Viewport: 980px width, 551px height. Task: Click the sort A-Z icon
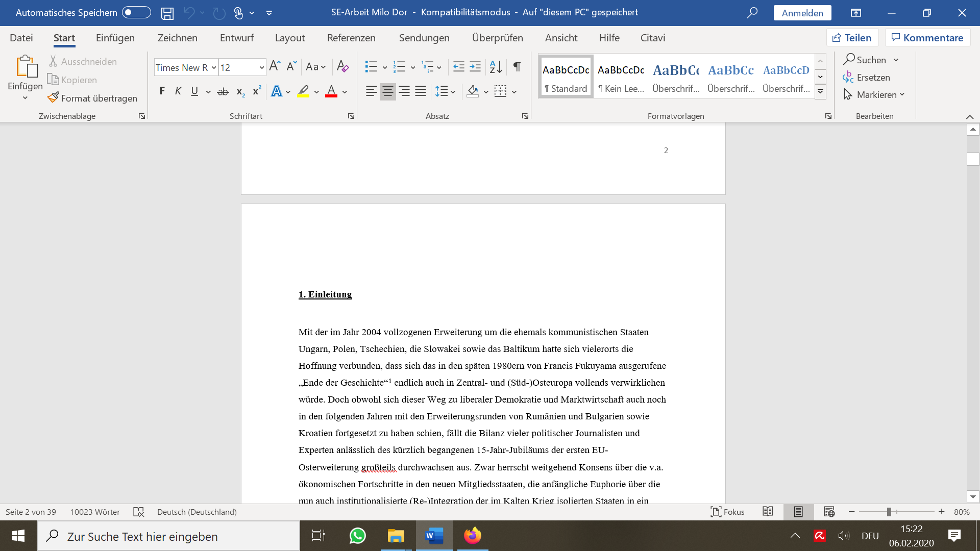tap(496, 67)
